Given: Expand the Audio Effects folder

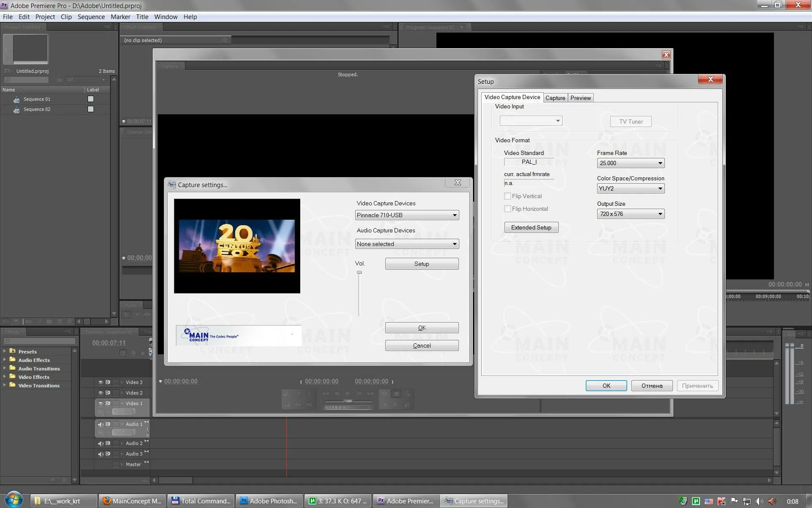Looking at the screenshot, I should coord(5,360).
